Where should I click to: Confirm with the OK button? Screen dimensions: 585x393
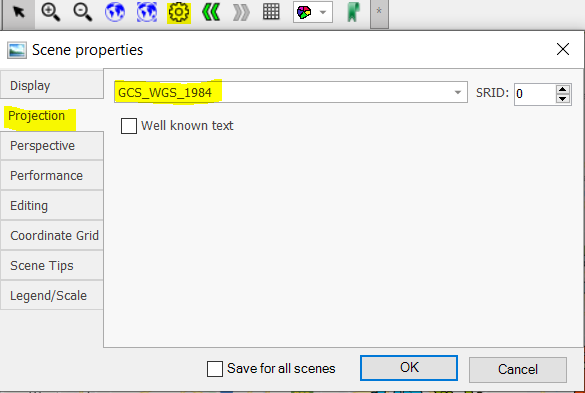[409, 368]
